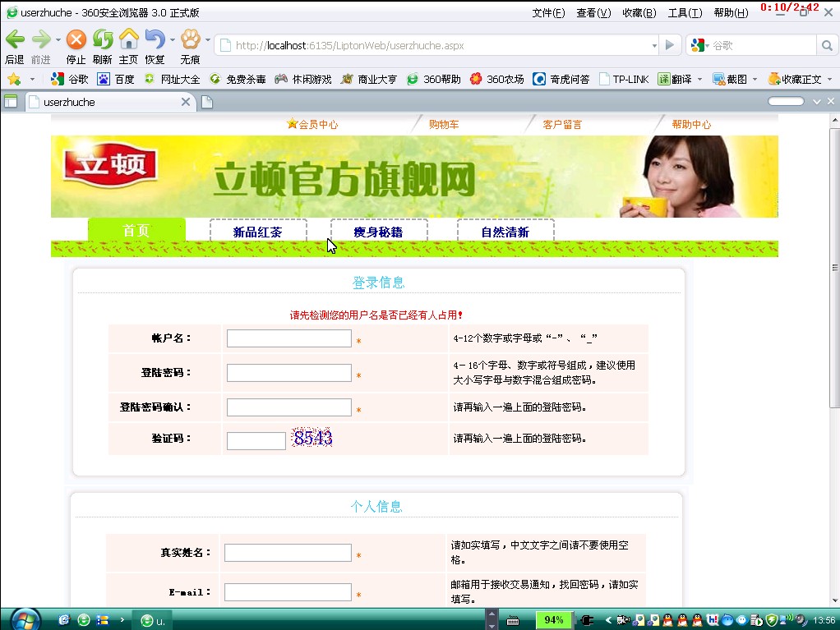
Task: Expand the favorites star dropdown arrow
Action: coord(32,80)
